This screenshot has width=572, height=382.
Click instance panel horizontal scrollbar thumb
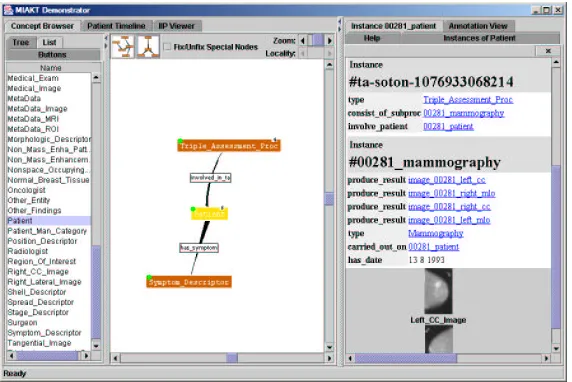[406, 358]
